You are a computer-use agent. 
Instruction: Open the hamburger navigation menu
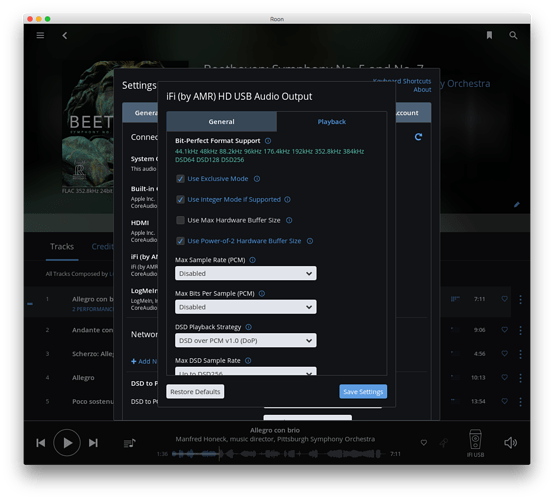click(40, 35)
